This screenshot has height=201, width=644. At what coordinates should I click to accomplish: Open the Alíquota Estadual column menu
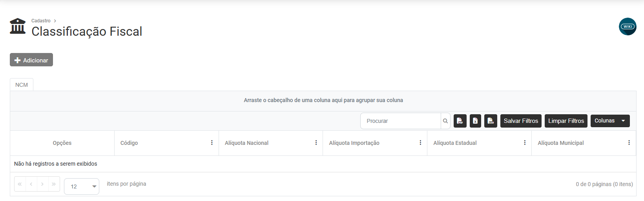click(525, 143)
